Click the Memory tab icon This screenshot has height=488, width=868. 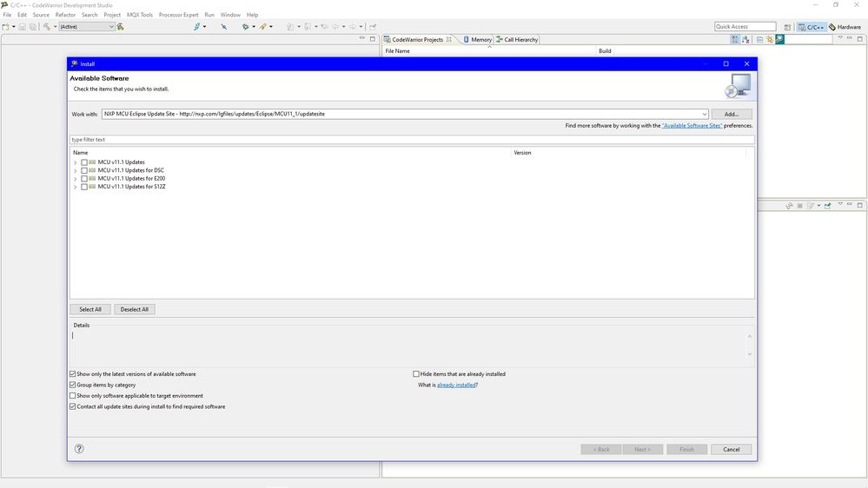tap(466, 39)
